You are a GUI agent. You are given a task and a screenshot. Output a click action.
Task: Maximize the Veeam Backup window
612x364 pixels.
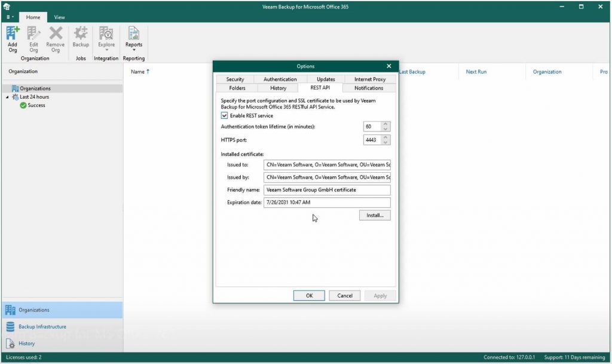click(581, 7)
